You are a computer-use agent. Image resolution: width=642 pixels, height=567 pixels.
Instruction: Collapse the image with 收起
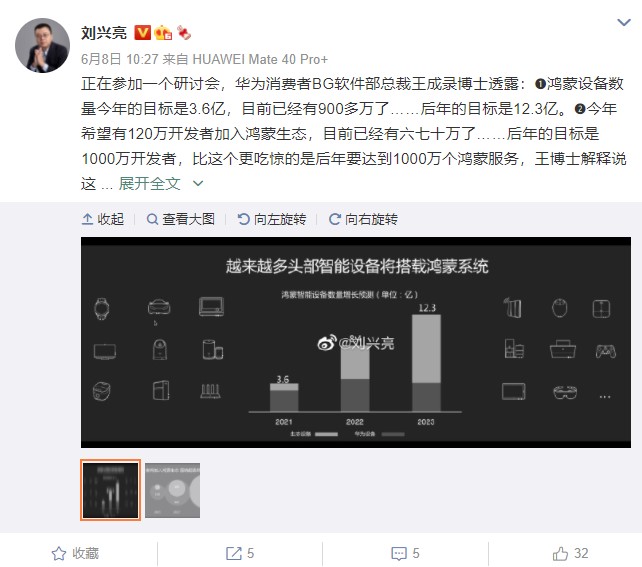103,219
